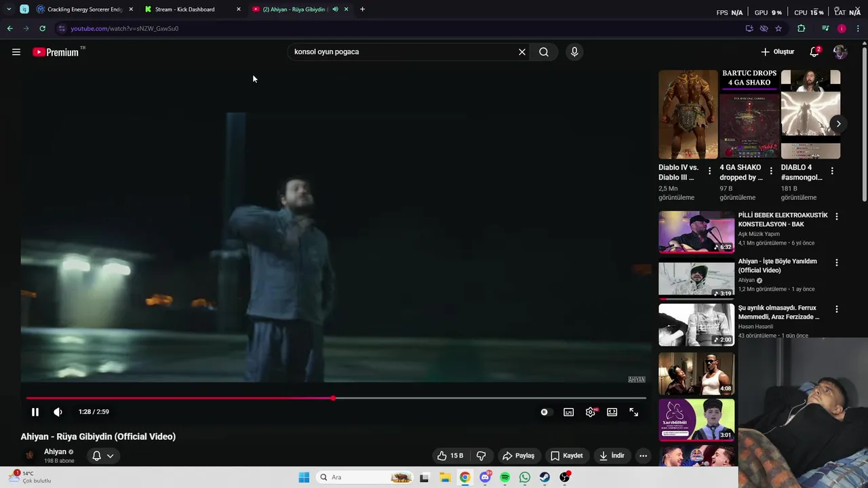Open Ahiyan channel name link

[55, 452]
